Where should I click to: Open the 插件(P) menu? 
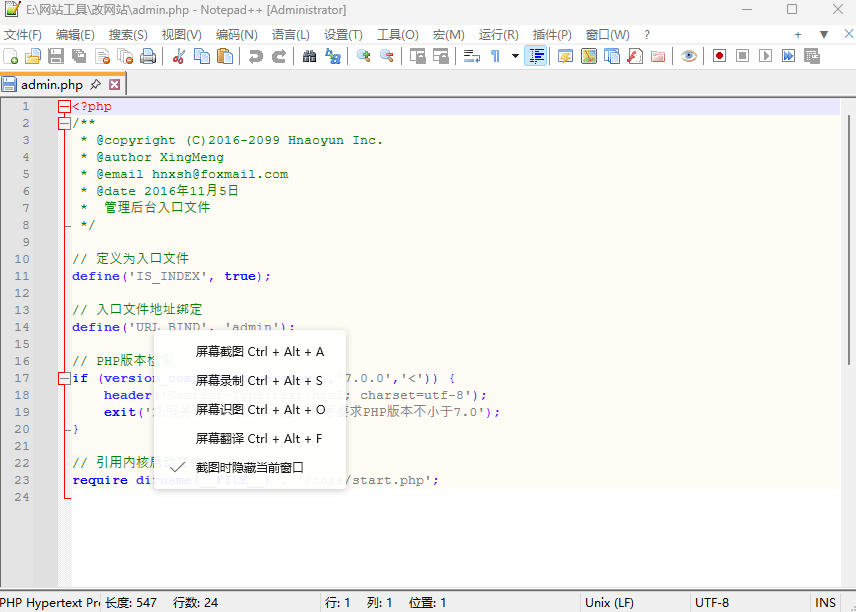(x=552, y=35)
